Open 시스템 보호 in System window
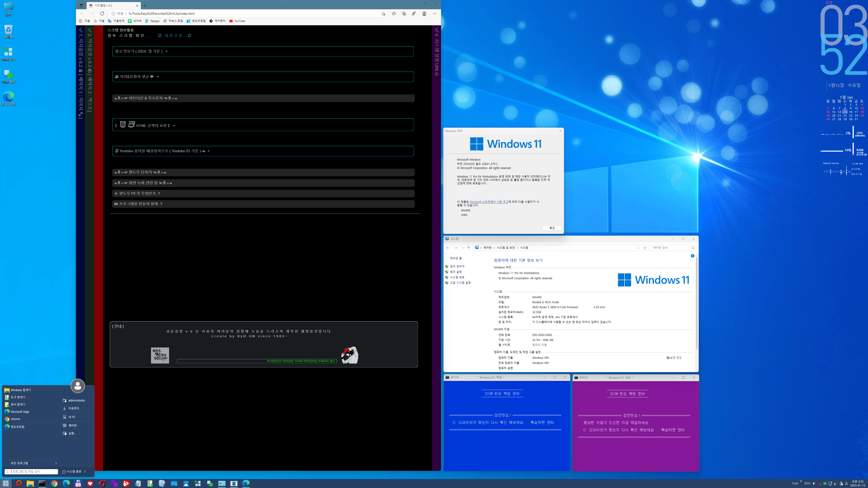 (x=457, y=277)
